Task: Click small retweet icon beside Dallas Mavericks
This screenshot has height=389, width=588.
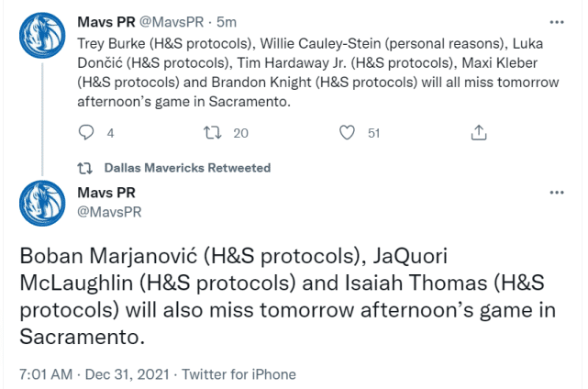Action: coord(84,168)
